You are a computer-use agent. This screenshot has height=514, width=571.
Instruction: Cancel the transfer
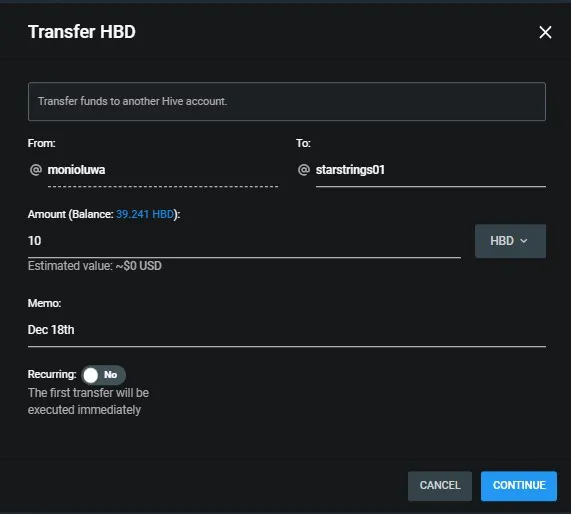(x=440, y=486)
